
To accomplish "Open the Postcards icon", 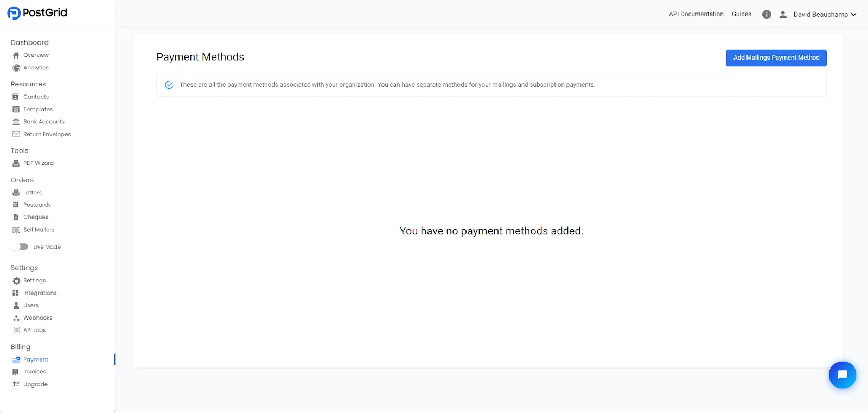I will (16, 205).
